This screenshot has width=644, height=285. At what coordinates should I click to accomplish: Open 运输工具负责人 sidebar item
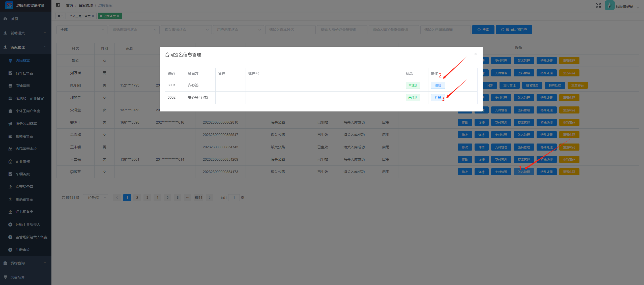(26, 224)
